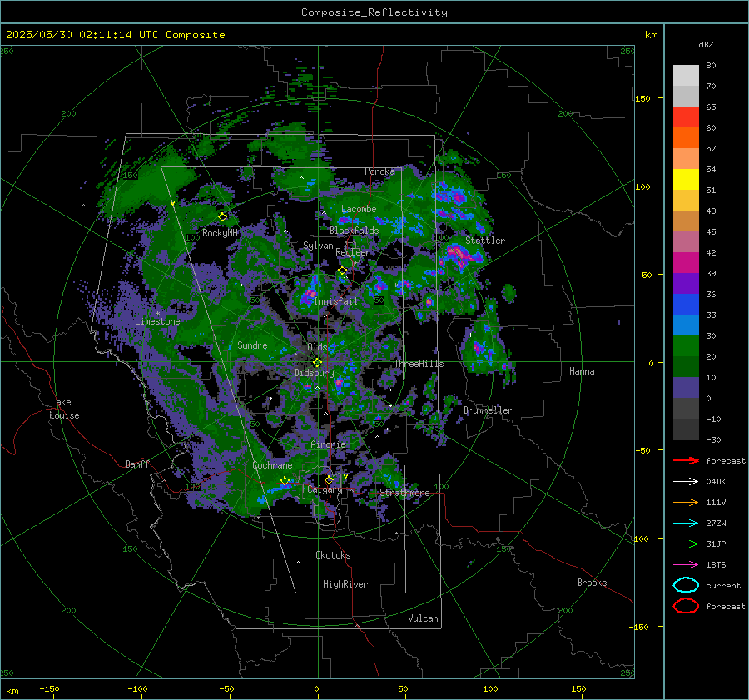Click the HighRiver label
The width and height of the screenshot is (749, 700).
(x=345, y=584)
